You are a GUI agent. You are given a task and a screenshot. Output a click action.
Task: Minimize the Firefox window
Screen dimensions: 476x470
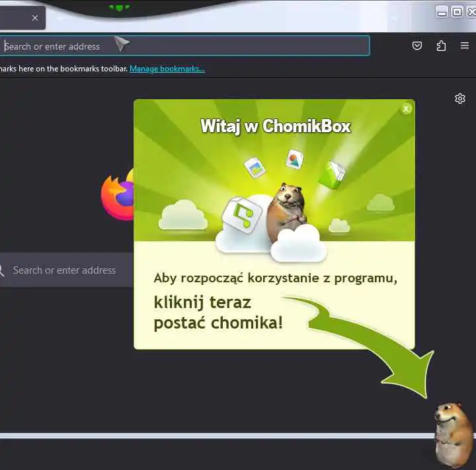(442, 12)
